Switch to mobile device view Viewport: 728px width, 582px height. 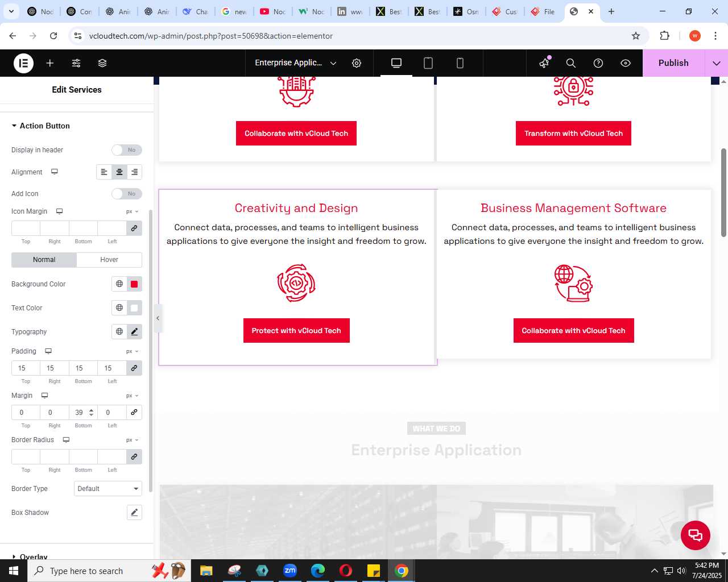point(460,63)
